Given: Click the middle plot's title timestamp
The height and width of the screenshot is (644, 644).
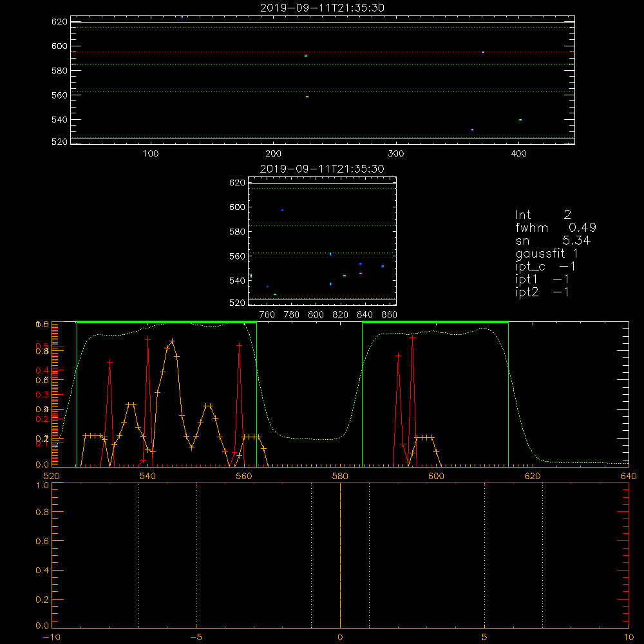Looking at the screenshot, I should pyautogui.click(x=322, y=169).
